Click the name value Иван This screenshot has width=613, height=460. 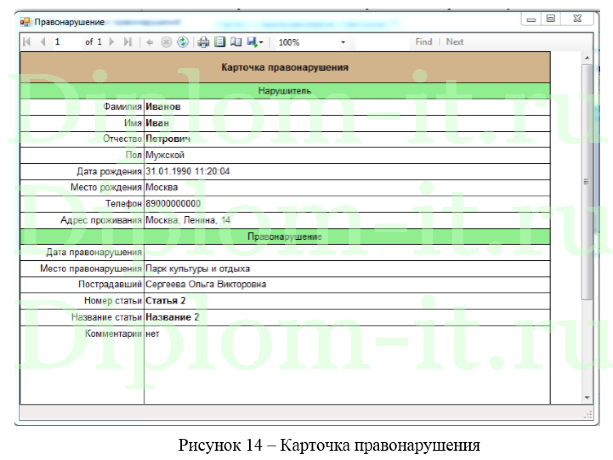(157, 123)
